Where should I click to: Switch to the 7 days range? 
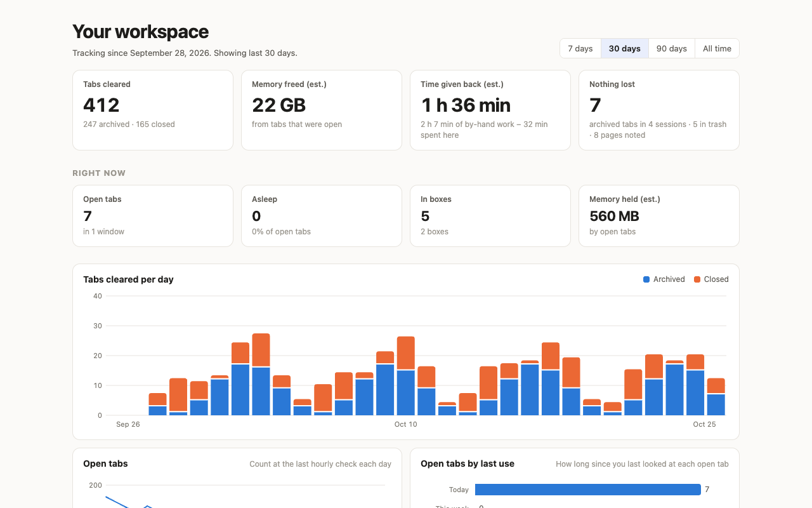(580, 49)
